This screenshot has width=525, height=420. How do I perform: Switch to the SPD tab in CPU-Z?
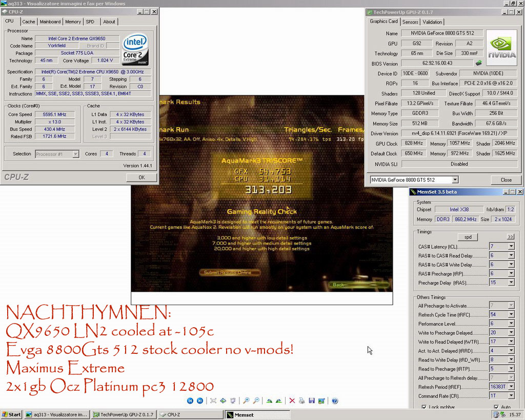(90, 22)
